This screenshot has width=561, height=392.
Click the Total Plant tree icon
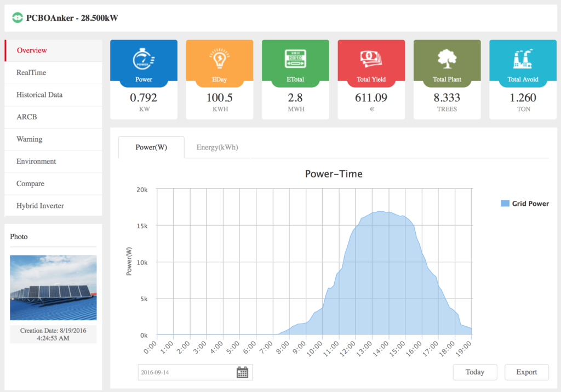(446, 58)
